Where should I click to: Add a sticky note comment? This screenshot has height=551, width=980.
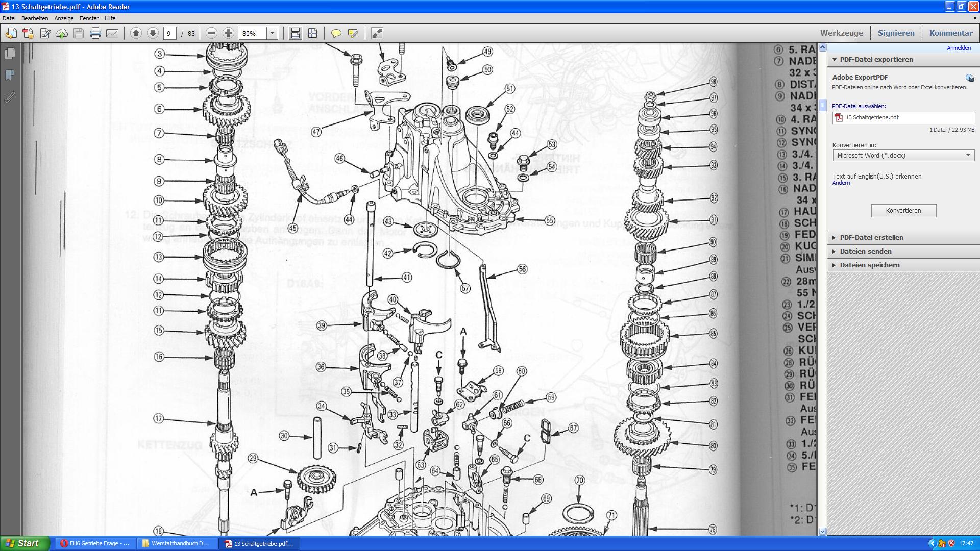pos(336,34)
